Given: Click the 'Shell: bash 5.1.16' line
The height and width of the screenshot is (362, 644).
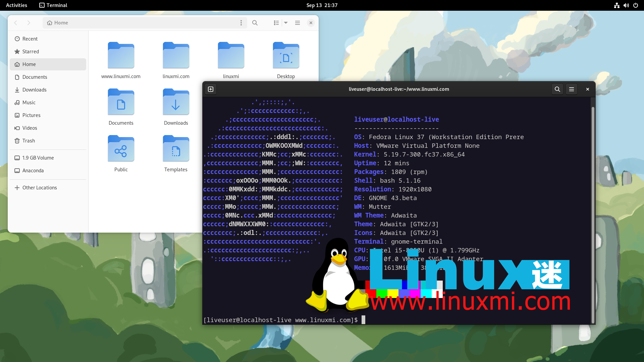Looking at the screenshot, I should click(x=387, y=181).
